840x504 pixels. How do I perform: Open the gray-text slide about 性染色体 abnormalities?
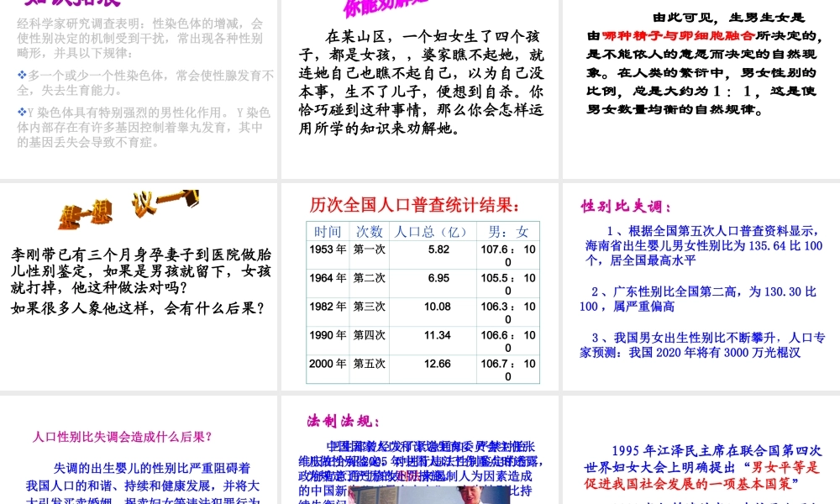pos(139,89)
